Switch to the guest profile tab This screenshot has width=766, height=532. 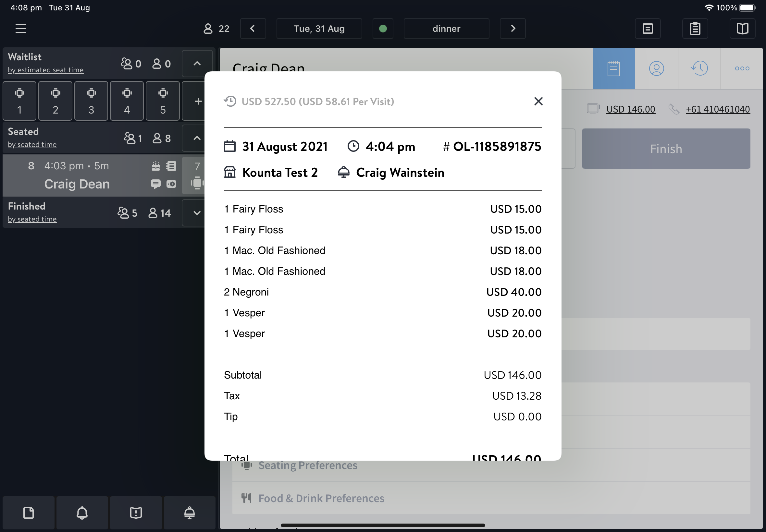[656, 68]
